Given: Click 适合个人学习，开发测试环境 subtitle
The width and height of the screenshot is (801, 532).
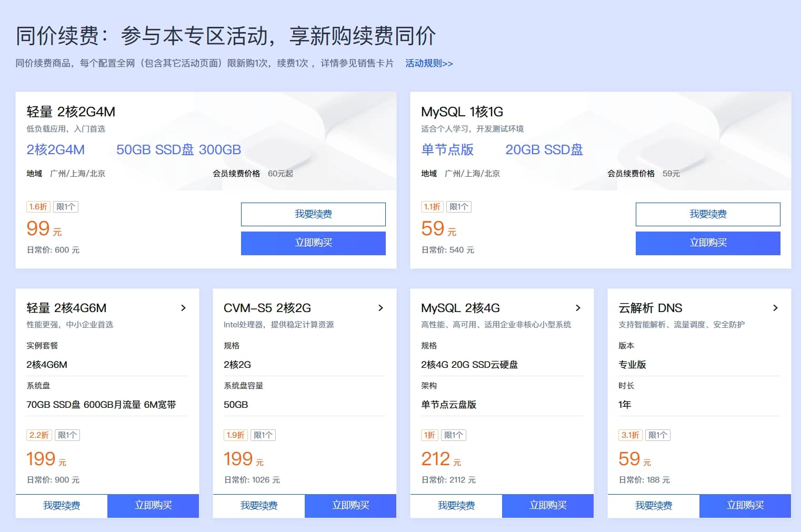Looking at the screenshot, I should 472,129.
